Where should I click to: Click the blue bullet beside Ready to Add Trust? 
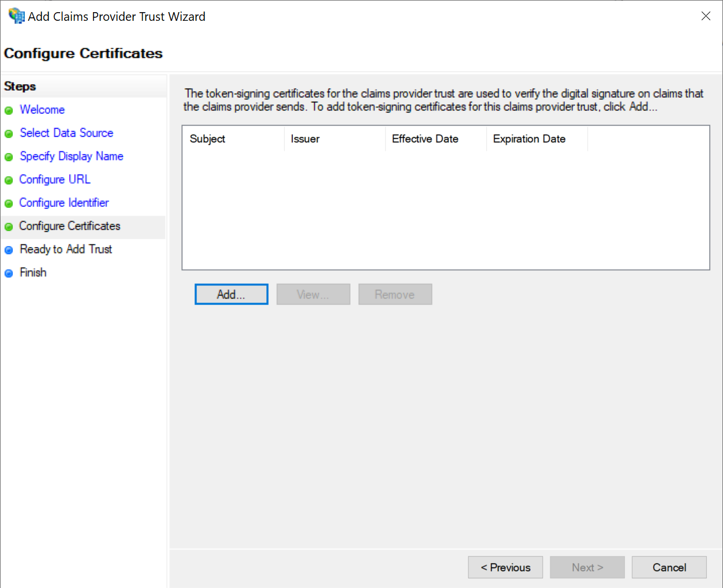click(x=9, y=250)
